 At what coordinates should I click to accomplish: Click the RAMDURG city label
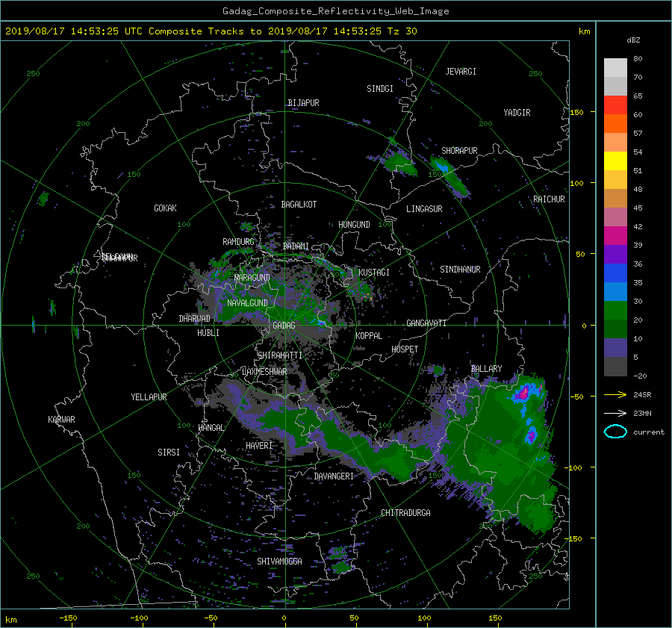point(238,242)
